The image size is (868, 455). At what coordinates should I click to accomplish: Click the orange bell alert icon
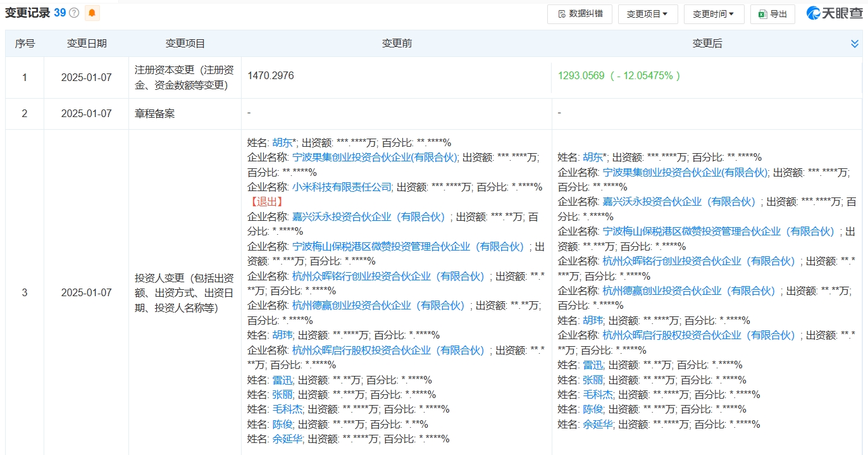[x=92, y=13]
